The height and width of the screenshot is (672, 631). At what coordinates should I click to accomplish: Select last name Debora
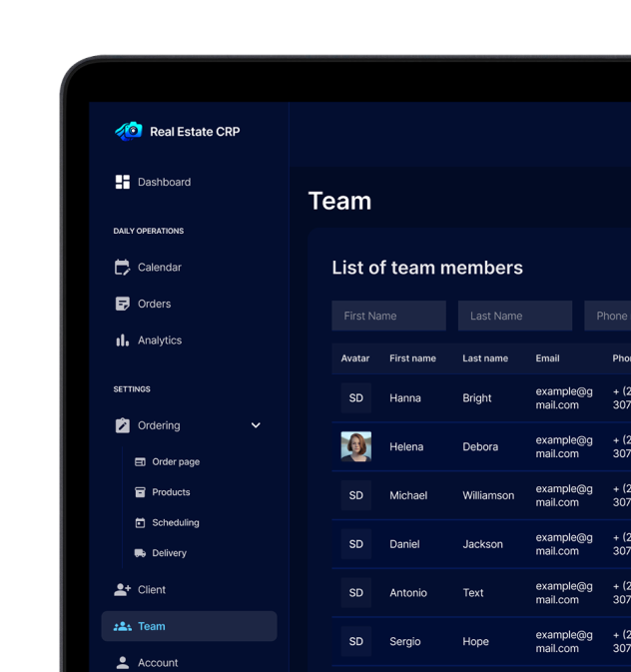[x=480, y=446]
